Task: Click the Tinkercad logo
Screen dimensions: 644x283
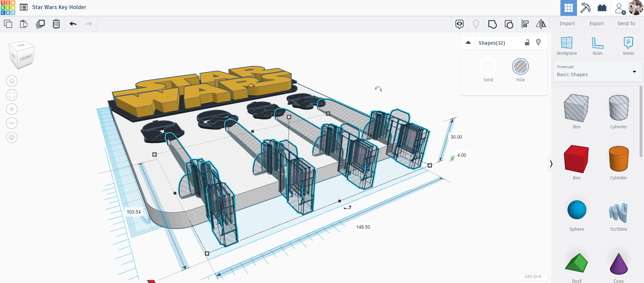Action: coord(8,7)
